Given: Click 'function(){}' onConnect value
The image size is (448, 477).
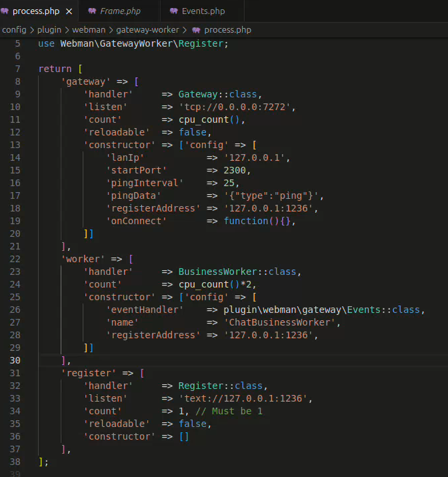Looking at the screenshot, I should tap(257, 221).
